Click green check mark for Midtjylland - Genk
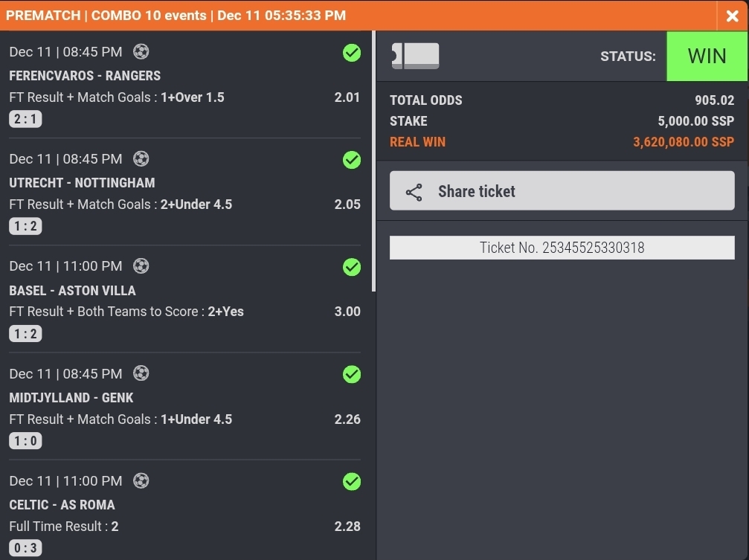Image resolution: width=749 pixels, height=560 pixels. (352, 375)
